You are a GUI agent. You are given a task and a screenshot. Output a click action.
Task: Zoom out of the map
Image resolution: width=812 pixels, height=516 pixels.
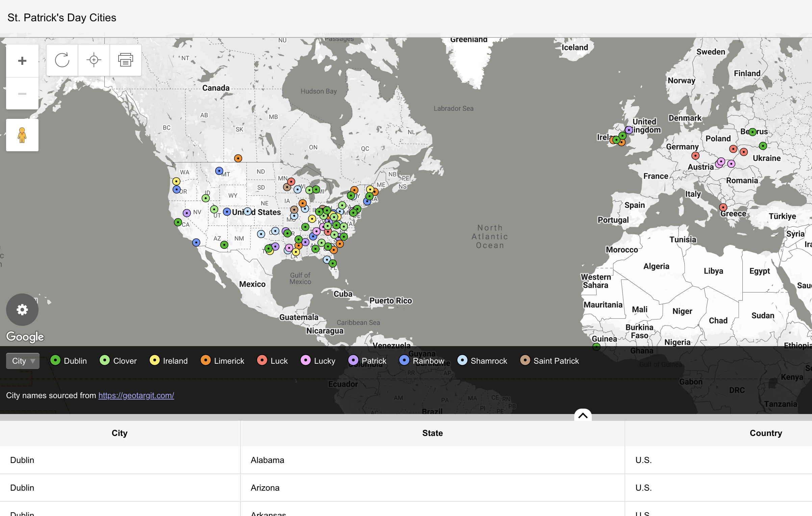(22, 94)
